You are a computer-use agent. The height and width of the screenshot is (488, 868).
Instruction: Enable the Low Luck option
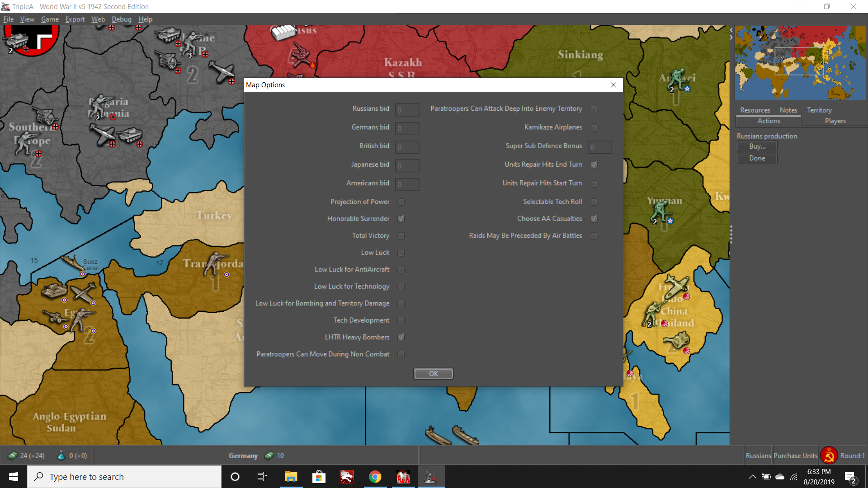click(x=401, y=253)
